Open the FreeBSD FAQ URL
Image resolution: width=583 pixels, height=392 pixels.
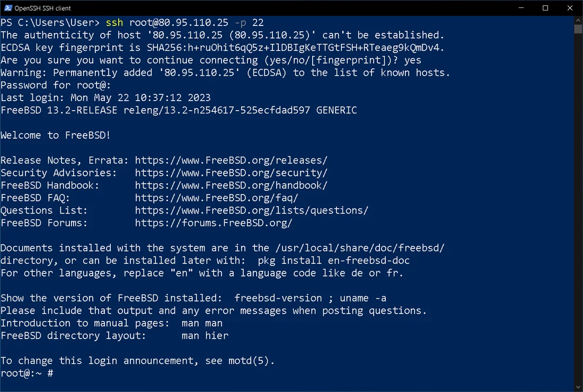click(217, 198)
